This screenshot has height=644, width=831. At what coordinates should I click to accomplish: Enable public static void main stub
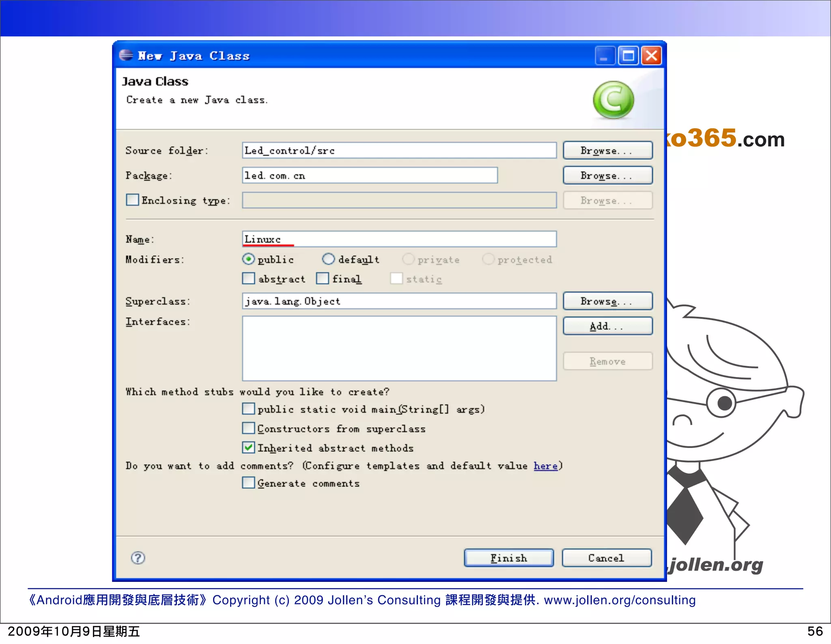tap(248, 409)
